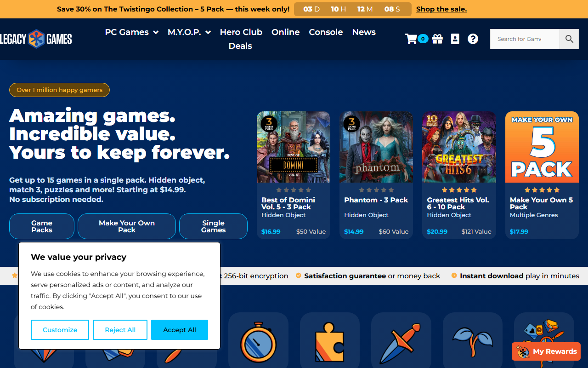
Task: Click the countdown days value 03 D
Action: coord(311,9)
